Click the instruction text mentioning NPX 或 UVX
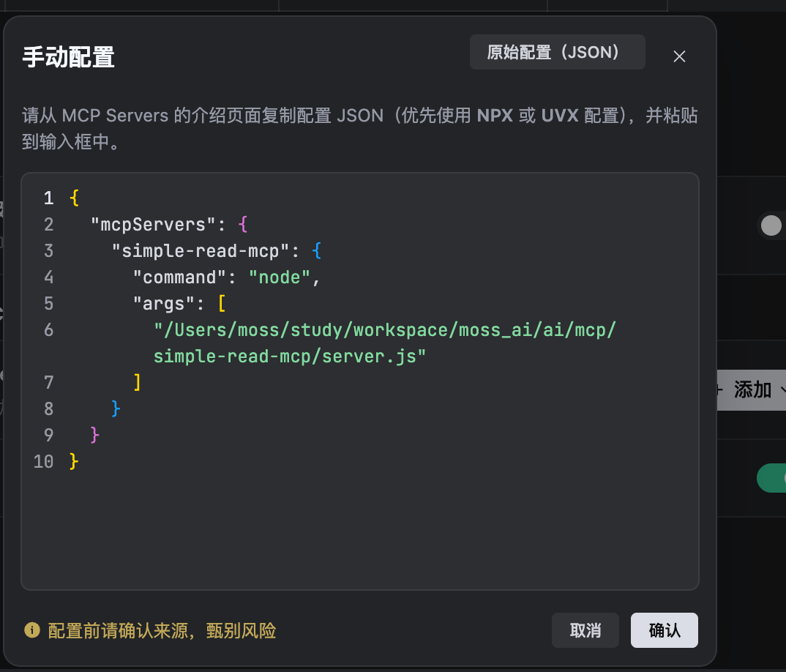The height and width of the screenshot is (672, 786). (x=360, y=128)
